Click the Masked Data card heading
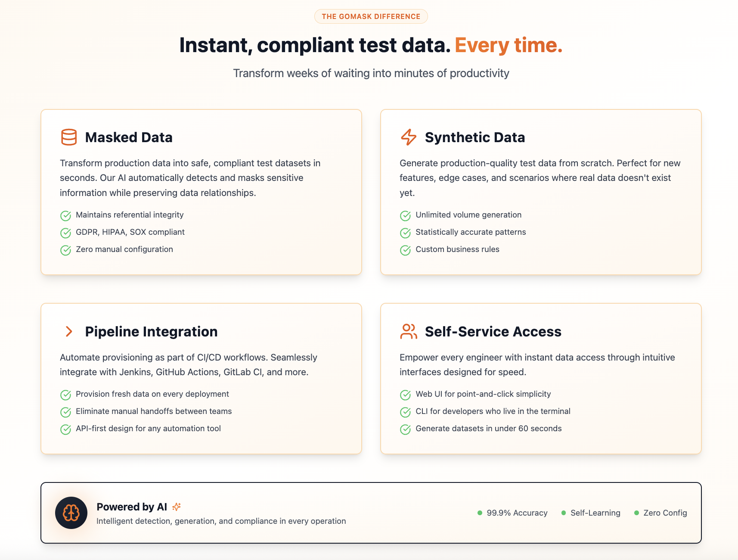 129,137
